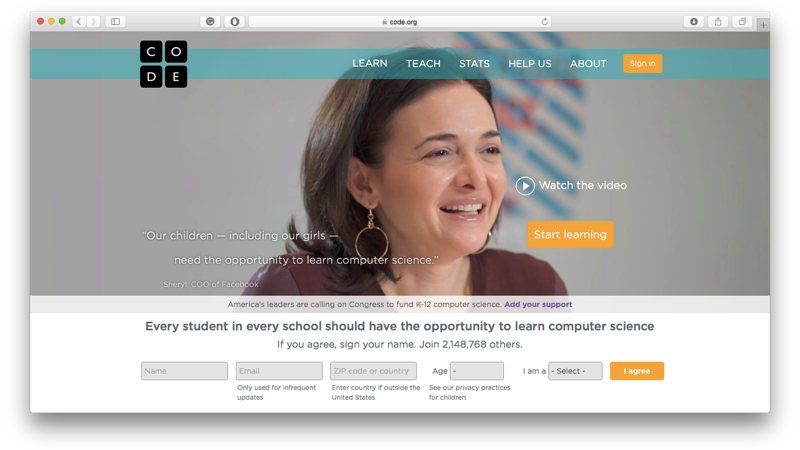Open the Age dropdown
This screenshot has height=450, width=800.
[477, 371]
